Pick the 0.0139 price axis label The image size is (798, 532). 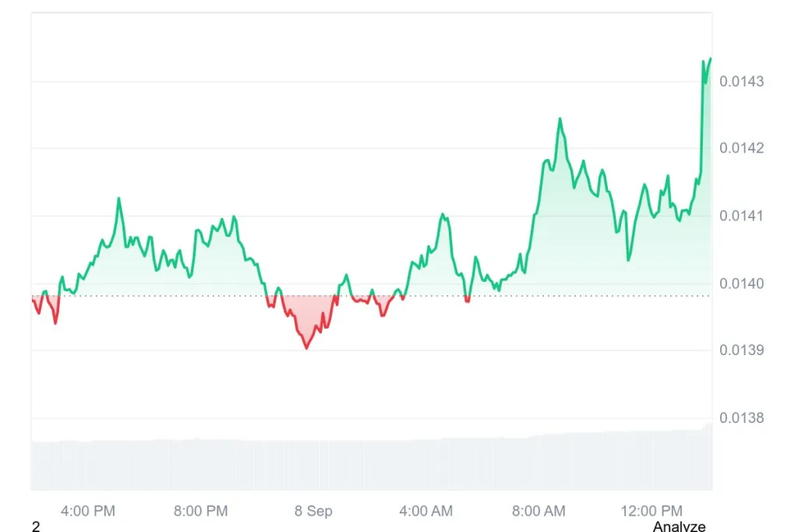coord(742,350)
